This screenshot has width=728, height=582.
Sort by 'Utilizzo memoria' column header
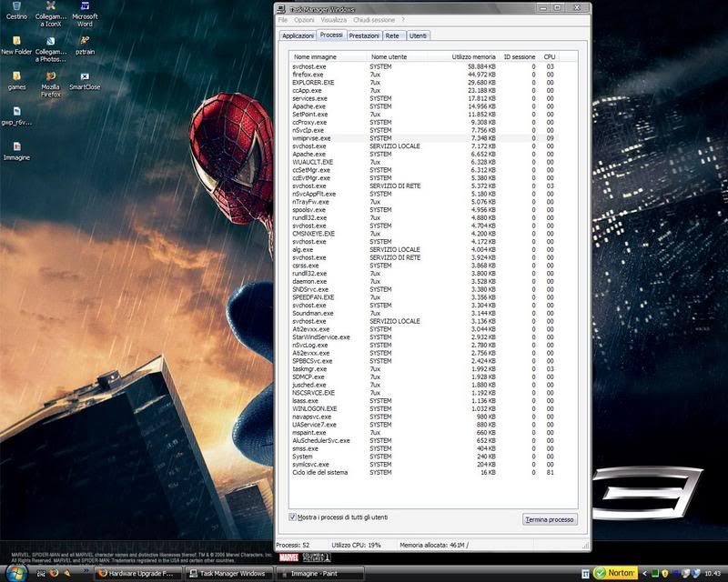[x=473, y=56]
